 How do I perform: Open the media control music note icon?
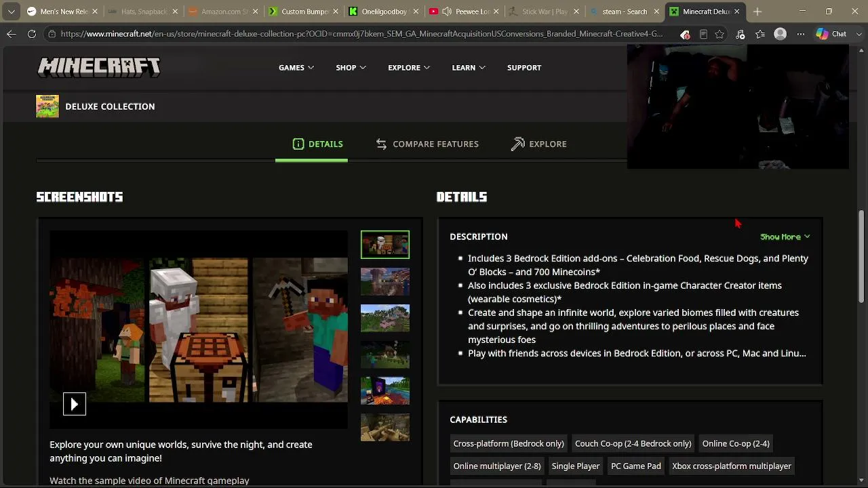click(x=741, y=34)
